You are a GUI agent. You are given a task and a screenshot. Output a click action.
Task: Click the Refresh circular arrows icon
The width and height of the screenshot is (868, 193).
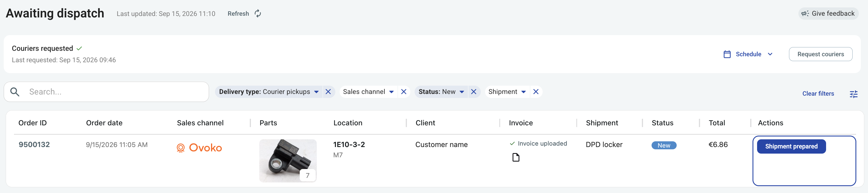pos(258,13)
